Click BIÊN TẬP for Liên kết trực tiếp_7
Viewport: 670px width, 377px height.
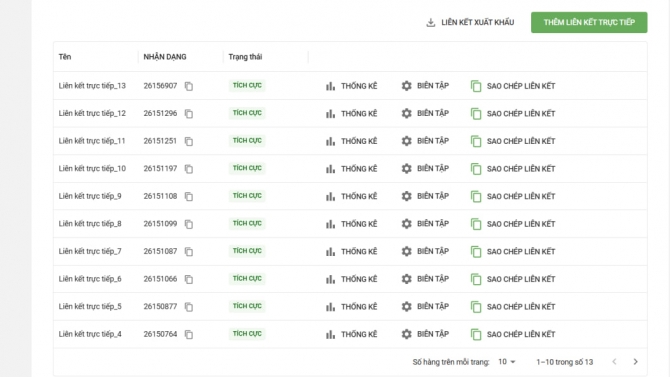(425, 251)
